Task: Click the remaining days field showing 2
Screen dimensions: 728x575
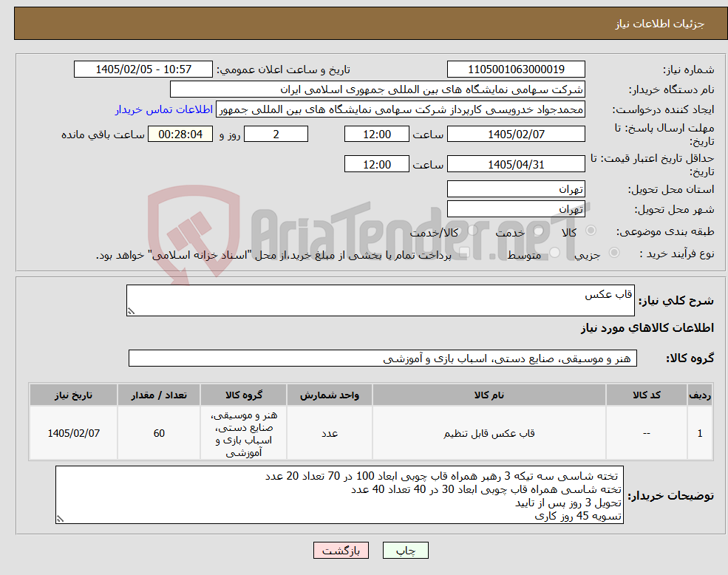Action: coord(276,135)
